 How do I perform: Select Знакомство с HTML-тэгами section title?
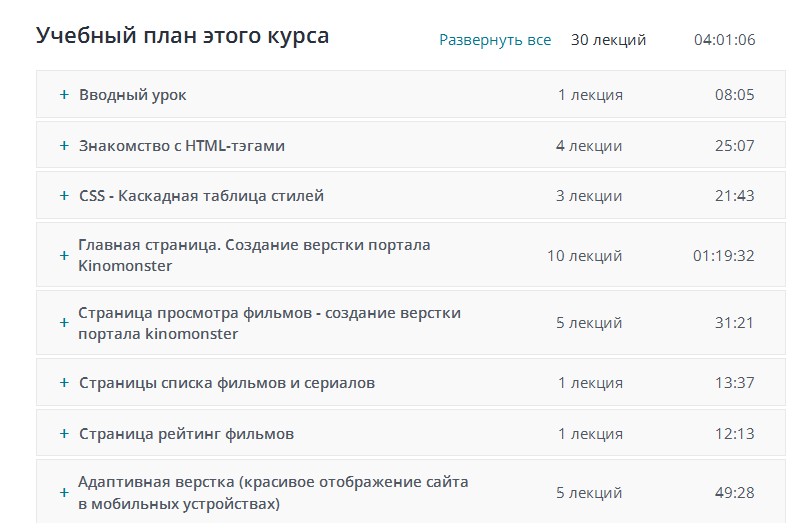tap(182, 146)
